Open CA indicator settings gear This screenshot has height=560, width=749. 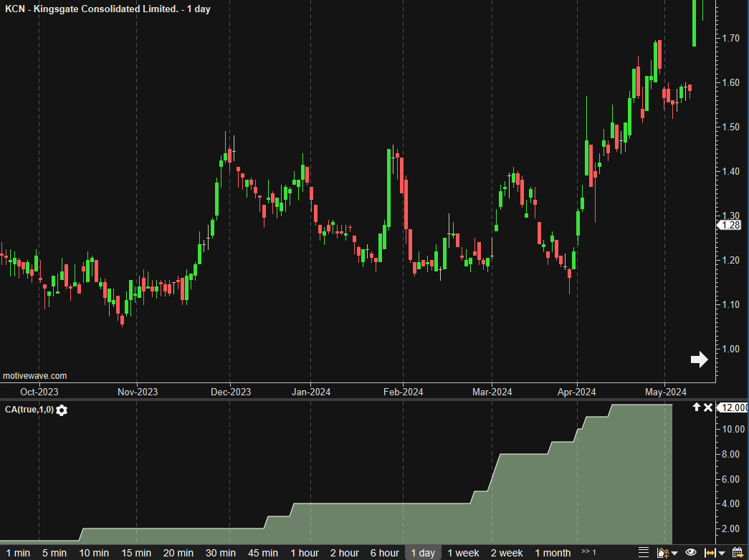[x=62, y=410]
